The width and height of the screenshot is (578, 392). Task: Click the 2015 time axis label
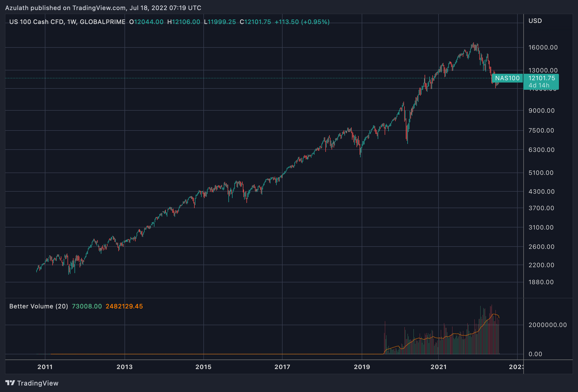203,367
